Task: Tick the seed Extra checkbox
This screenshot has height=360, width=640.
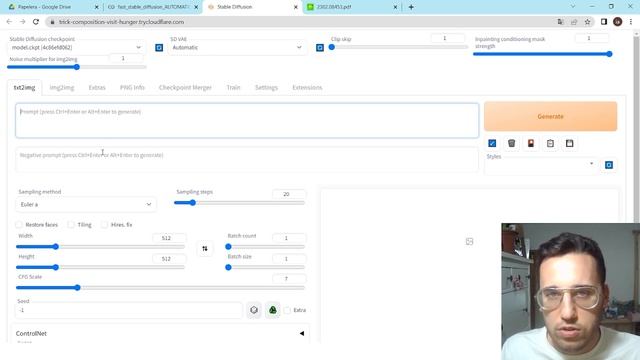Action: click(287, 310)
